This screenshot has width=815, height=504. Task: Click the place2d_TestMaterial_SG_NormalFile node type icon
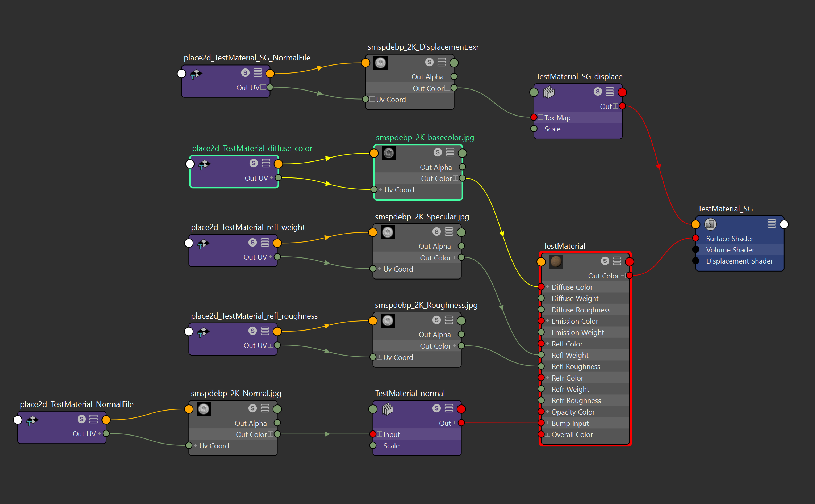coord(196,74)
